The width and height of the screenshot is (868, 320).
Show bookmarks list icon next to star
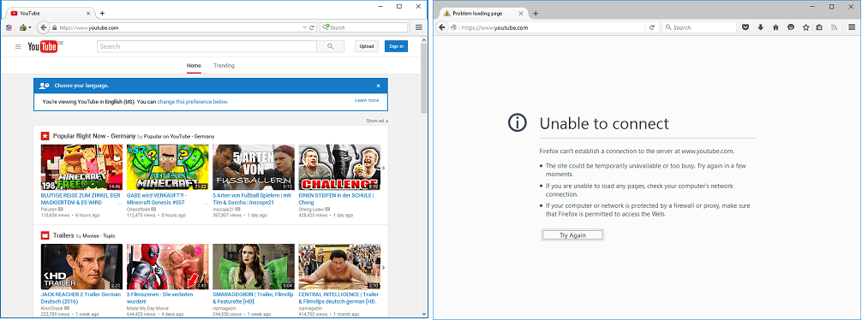819,27
